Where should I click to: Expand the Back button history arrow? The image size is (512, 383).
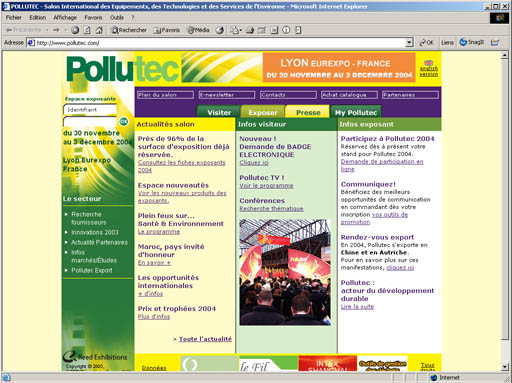(x=47, y=30)
